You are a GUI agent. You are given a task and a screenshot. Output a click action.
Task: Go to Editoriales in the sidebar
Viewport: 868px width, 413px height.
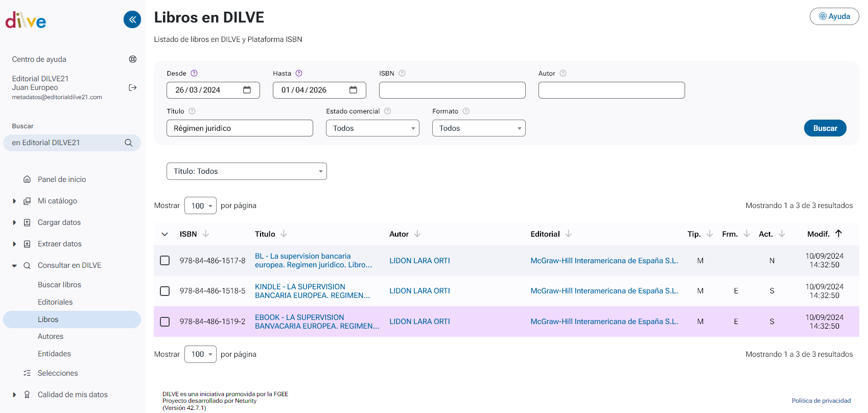click(55, 302)
